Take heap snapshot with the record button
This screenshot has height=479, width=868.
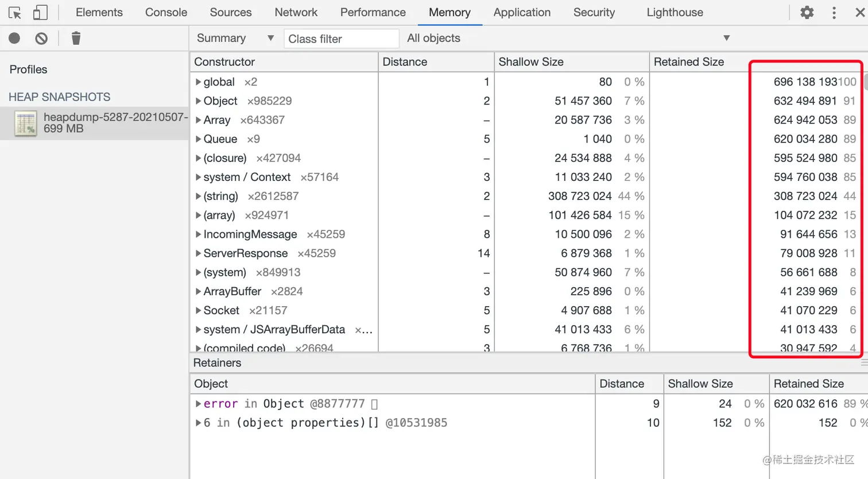(14, 38)
